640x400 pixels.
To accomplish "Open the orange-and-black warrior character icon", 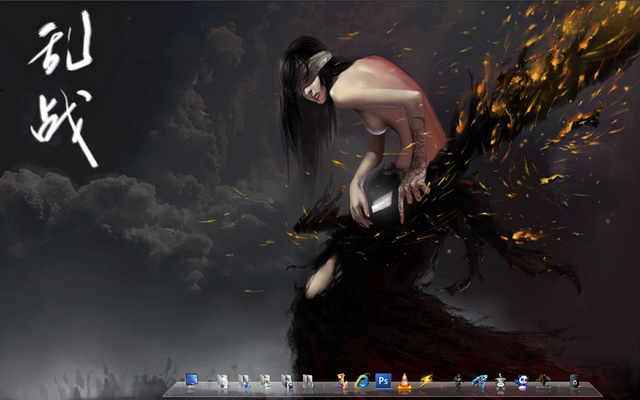I will [543, 381].
